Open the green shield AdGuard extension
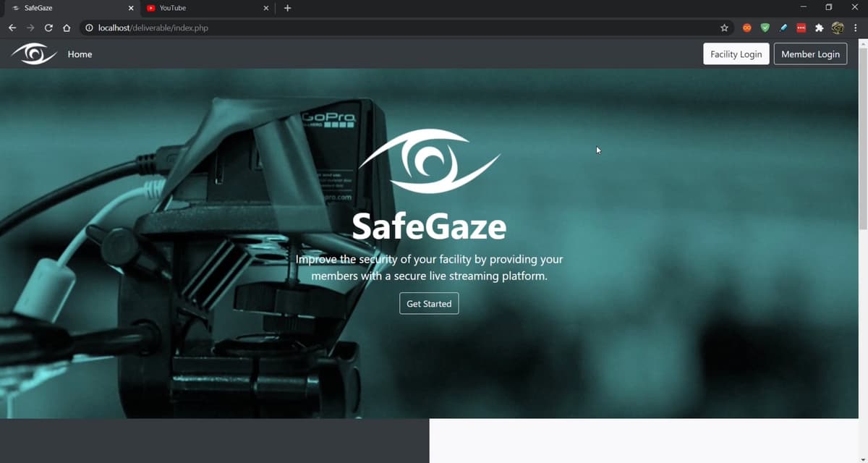The image size is (868, 463). tap(765, 28)
